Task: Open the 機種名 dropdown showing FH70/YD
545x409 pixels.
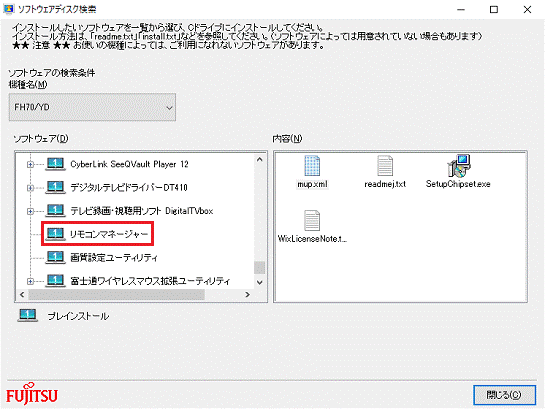Action: (x=92, y=107)
